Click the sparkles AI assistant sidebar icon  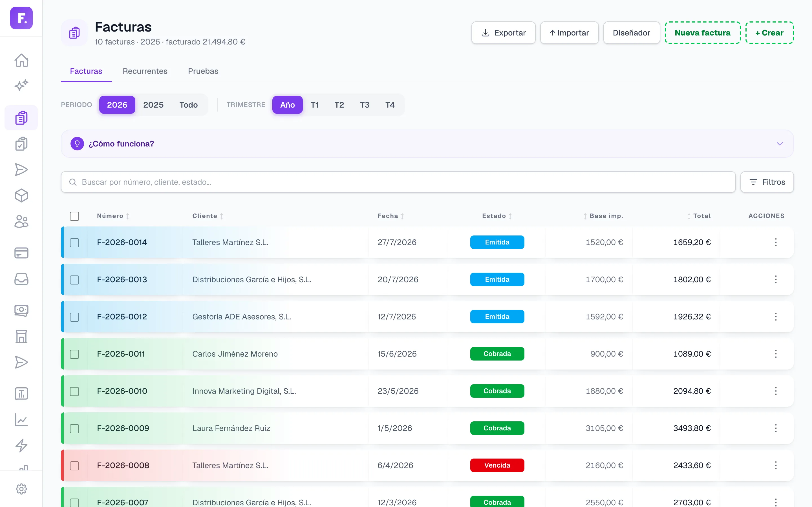click(21, 86)
